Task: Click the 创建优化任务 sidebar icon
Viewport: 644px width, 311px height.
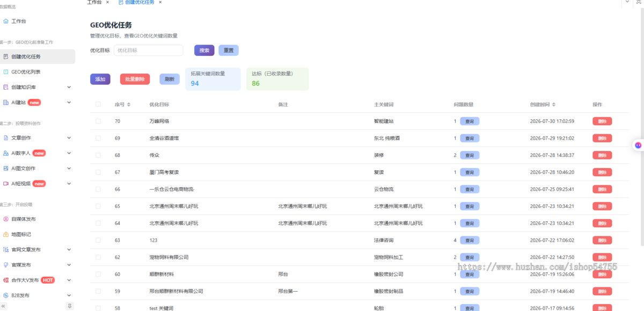Action: pos(5,56)
